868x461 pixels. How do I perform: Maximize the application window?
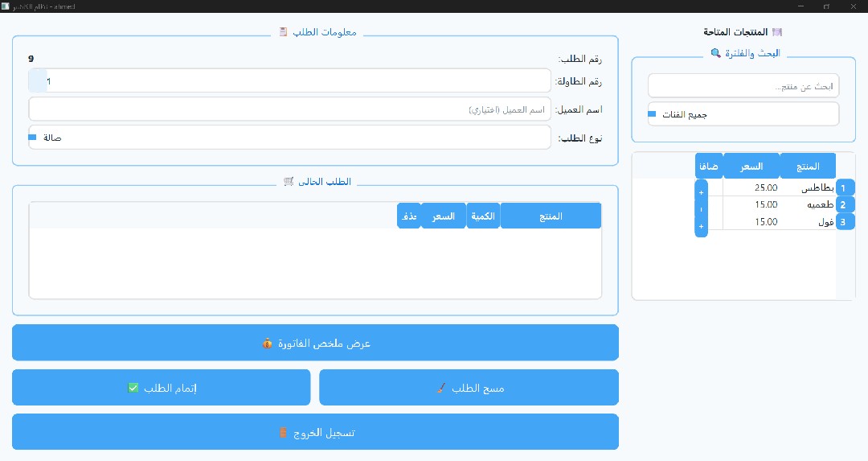tap(825, 6)
